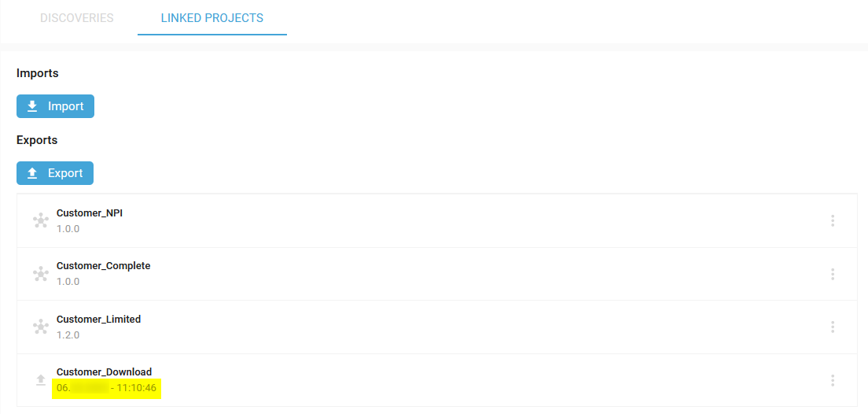Select the Customer_NPI export entry
868x414 pixels.
coord(437,221)
